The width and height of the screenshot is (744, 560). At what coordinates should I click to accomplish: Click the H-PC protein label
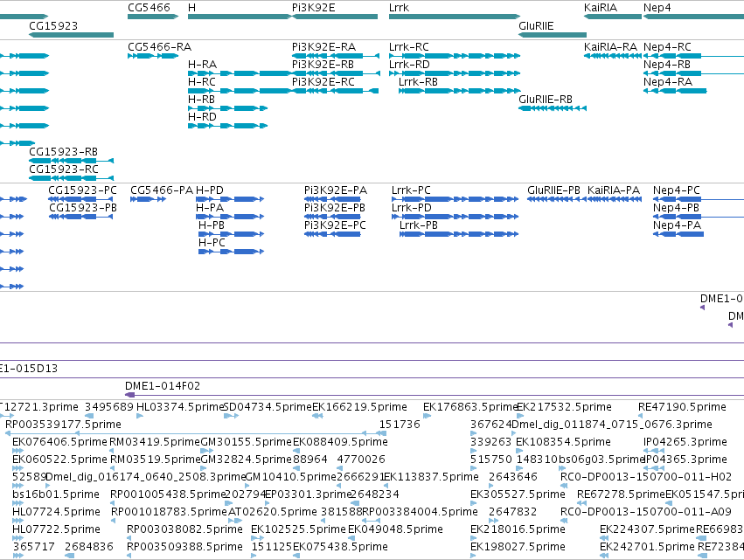coord(212,243)
